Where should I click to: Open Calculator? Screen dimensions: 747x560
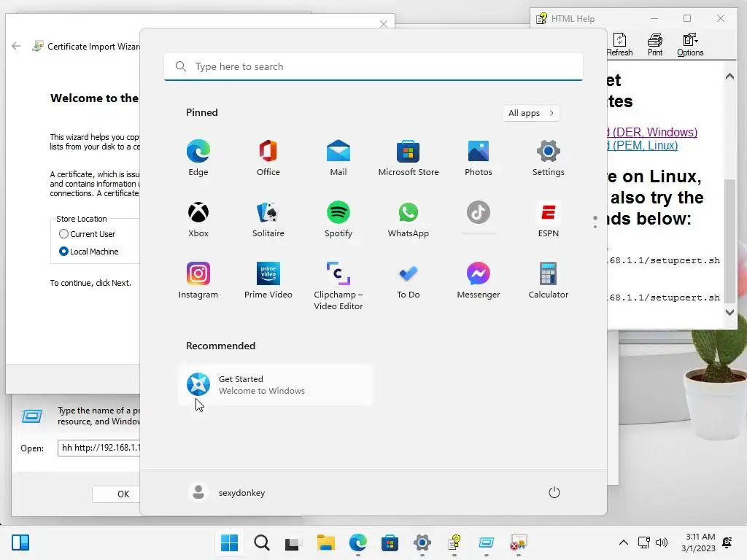pos(549,281)
